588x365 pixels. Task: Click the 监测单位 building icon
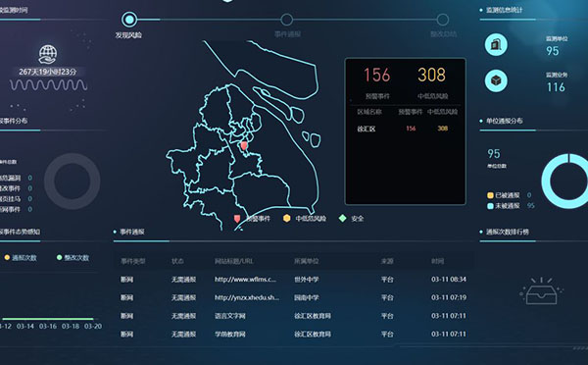tap(496, 45)
